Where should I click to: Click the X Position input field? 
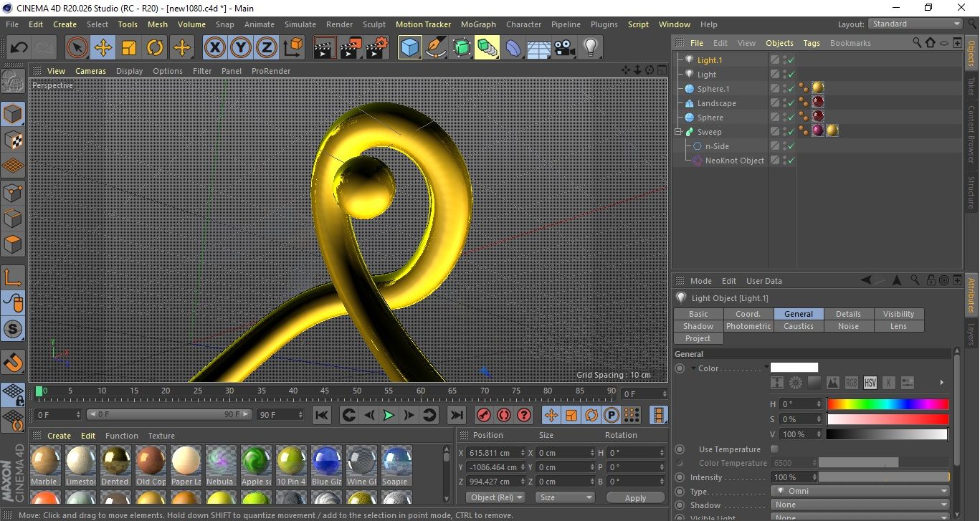tap(495, 453)
